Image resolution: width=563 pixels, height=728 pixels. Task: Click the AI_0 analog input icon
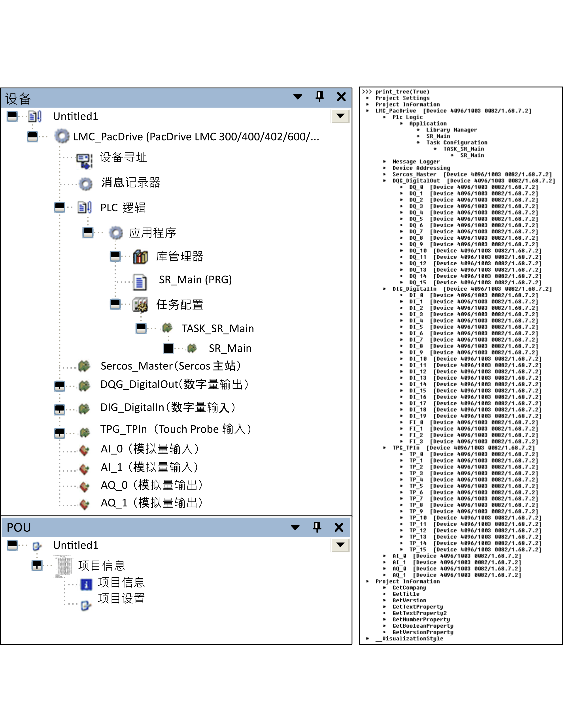tap(84, 450)
